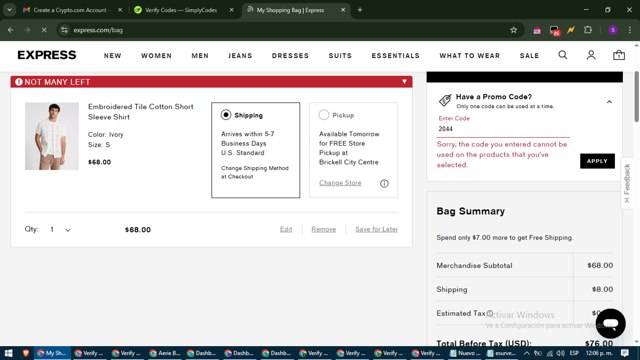Click the EXPRESS logo

[47, 55]
